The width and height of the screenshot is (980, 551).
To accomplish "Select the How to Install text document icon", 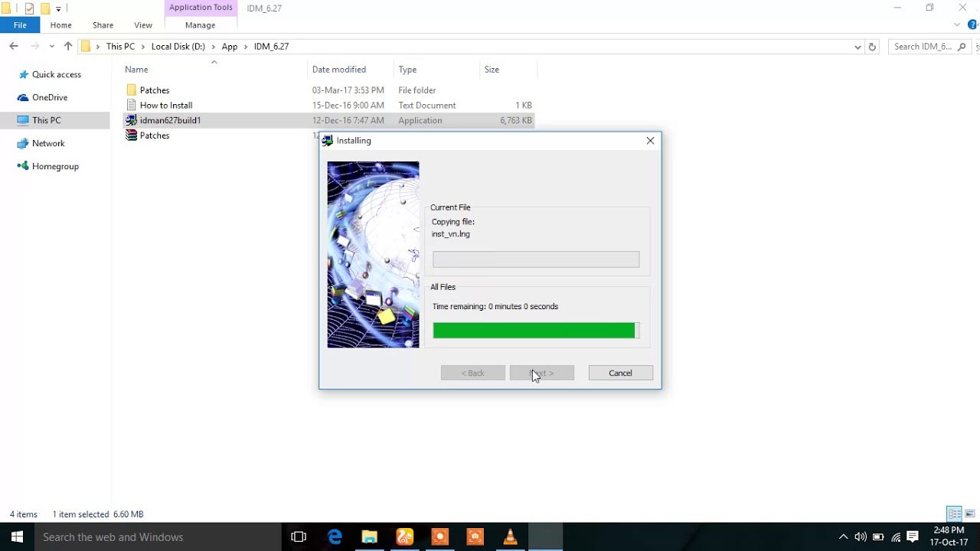I will click(132, 105).
